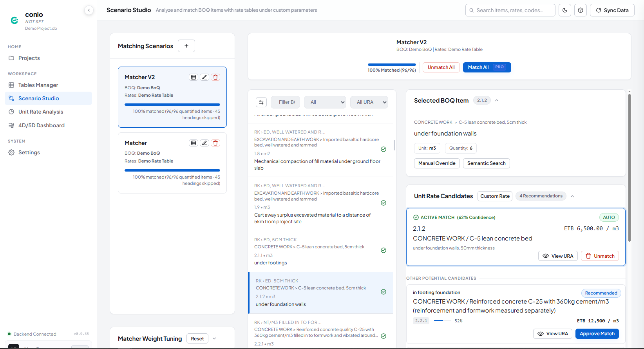Viewport: 644px width, 349px height.
Task: Click matched check icon for item 1.9
Action: [384, 203]
